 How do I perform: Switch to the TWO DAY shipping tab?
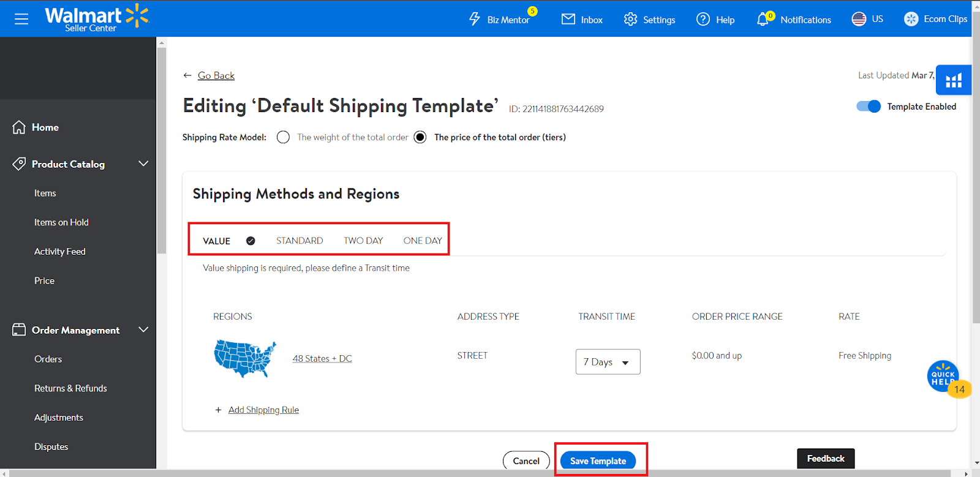point(363,241)
